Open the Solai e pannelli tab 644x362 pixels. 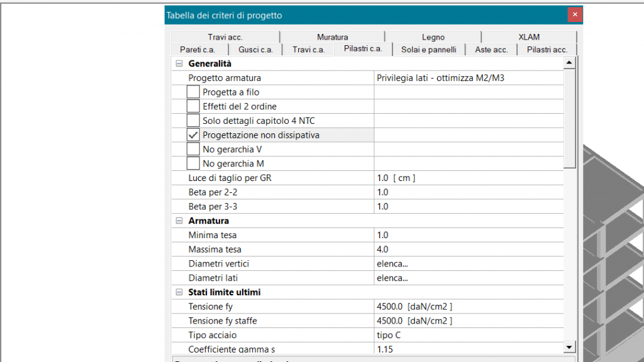(429, 50)
